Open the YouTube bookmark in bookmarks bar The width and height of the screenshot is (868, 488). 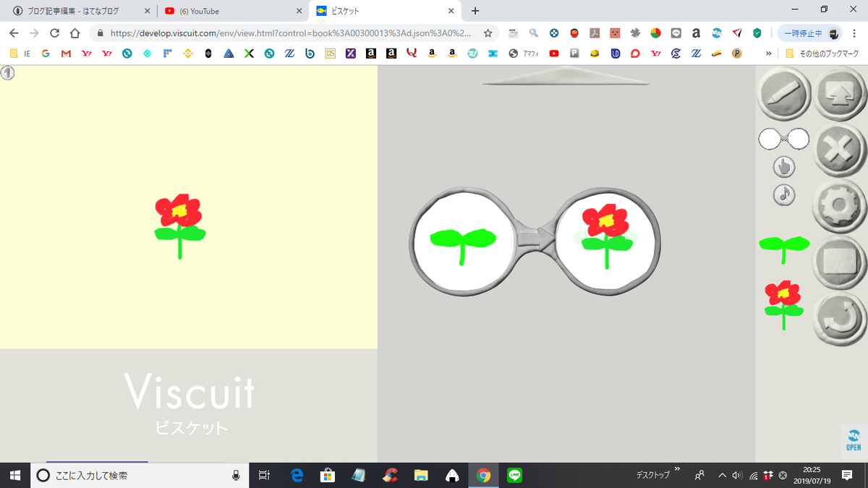tap(554, 53)
